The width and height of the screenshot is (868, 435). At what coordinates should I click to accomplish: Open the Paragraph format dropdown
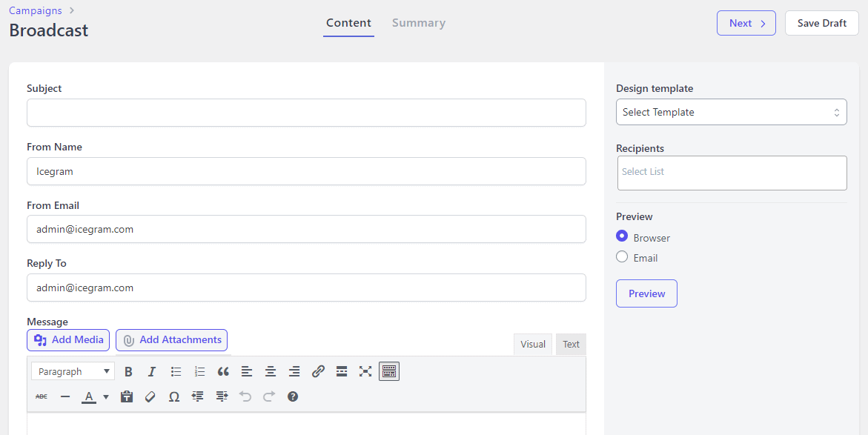(x=73, y=371)
